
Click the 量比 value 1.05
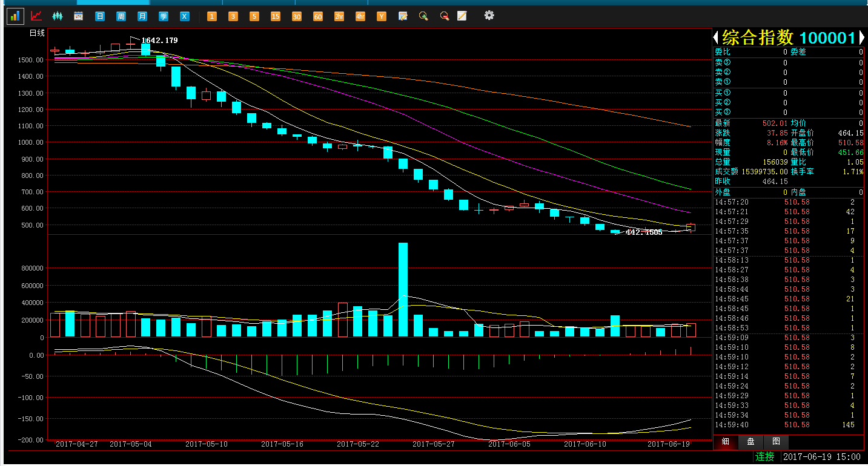[855, 162]
